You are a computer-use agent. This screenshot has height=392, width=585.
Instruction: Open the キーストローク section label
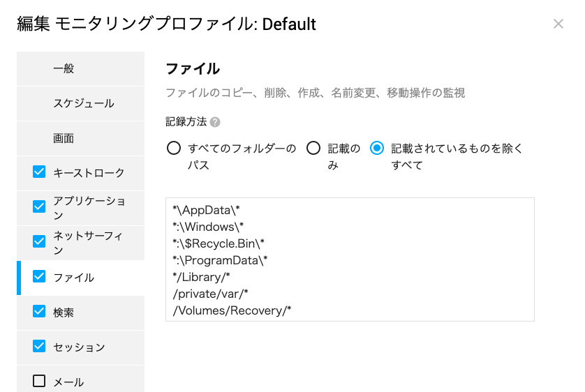pos(89,173)
